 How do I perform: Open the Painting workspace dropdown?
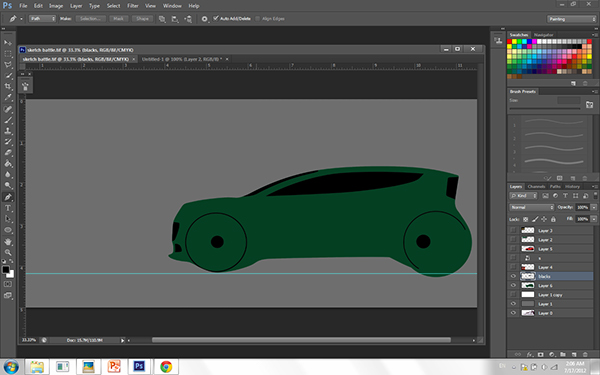click(572, 19)
